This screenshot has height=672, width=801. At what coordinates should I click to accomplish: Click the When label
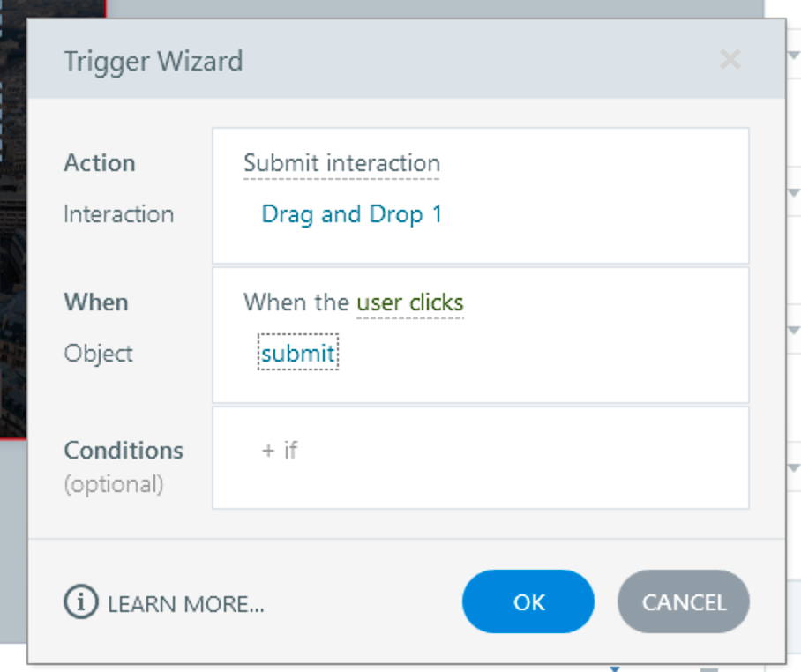tap(96, 302)
